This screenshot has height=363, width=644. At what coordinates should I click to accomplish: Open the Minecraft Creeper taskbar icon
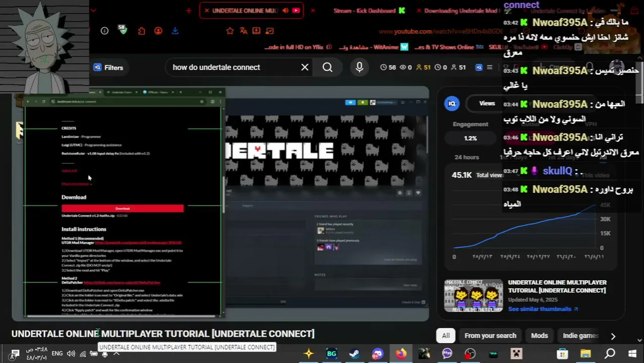517,354
